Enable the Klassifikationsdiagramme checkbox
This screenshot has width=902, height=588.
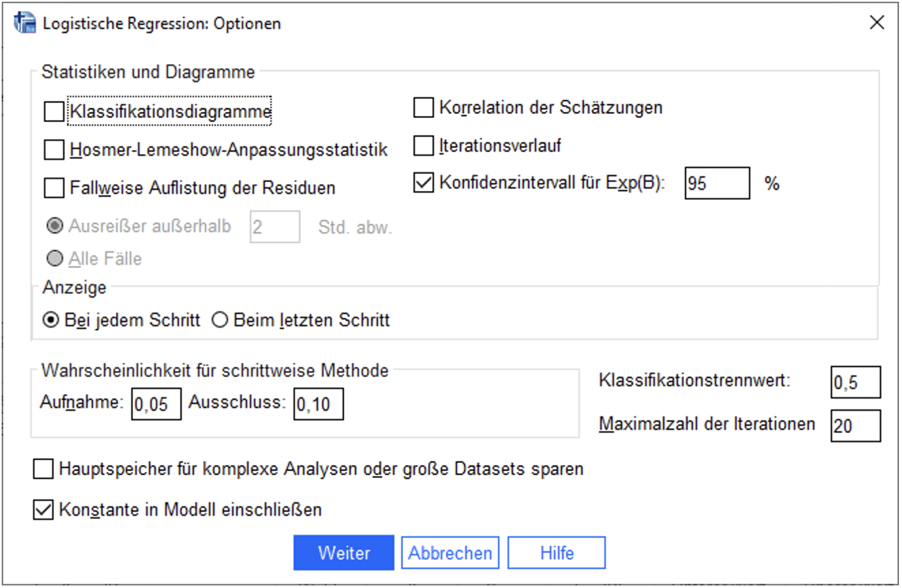(53, 112)
